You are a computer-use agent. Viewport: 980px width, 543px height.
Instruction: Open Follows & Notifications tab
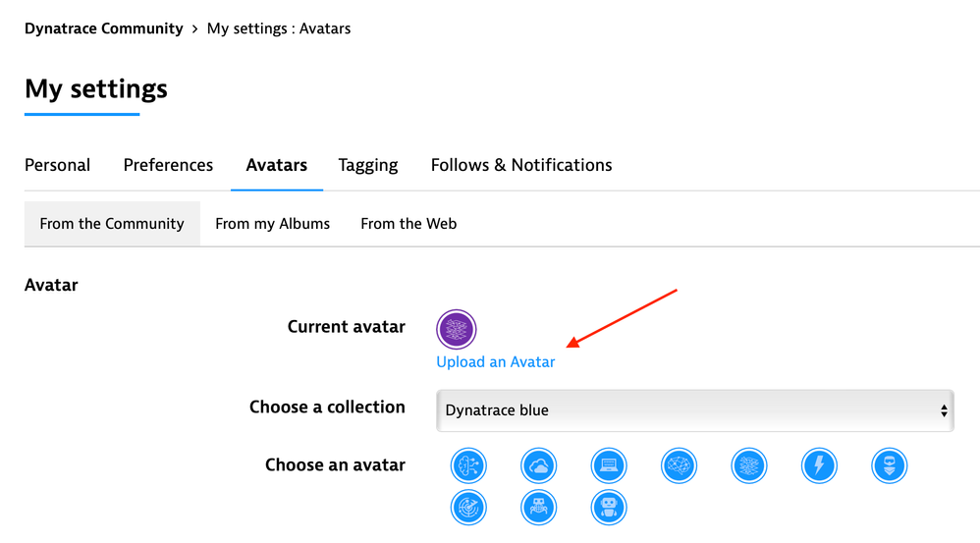click(521, 165)
